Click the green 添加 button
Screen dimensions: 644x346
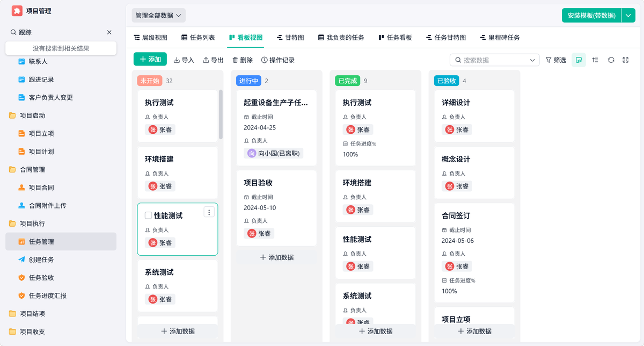tap(150, 59)
